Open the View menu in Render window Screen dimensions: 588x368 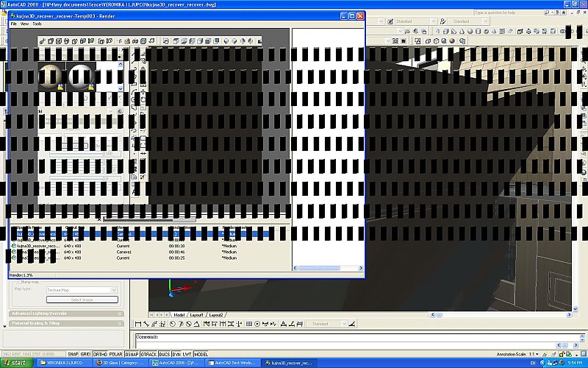tap(24, 24)
